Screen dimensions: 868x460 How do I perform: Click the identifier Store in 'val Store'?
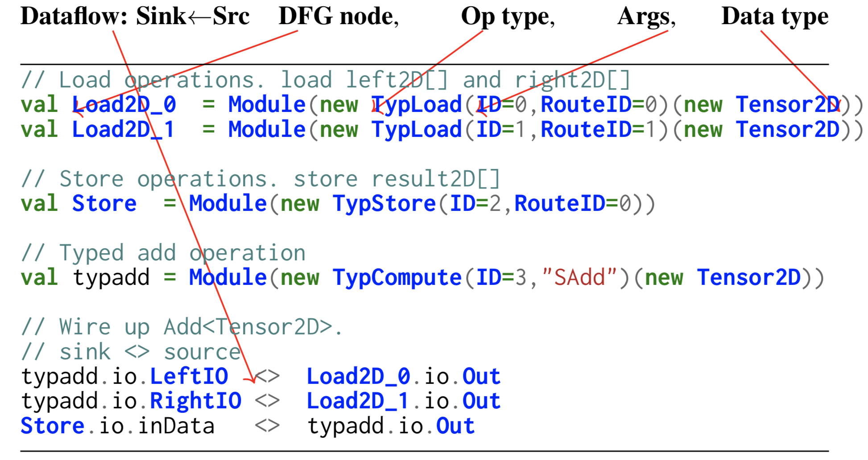104,204
